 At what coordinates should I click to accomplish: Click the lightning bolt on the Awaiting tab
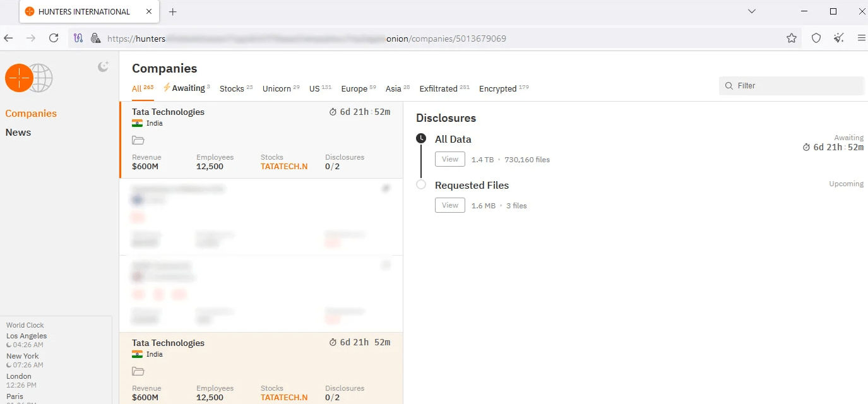[167, 88]
